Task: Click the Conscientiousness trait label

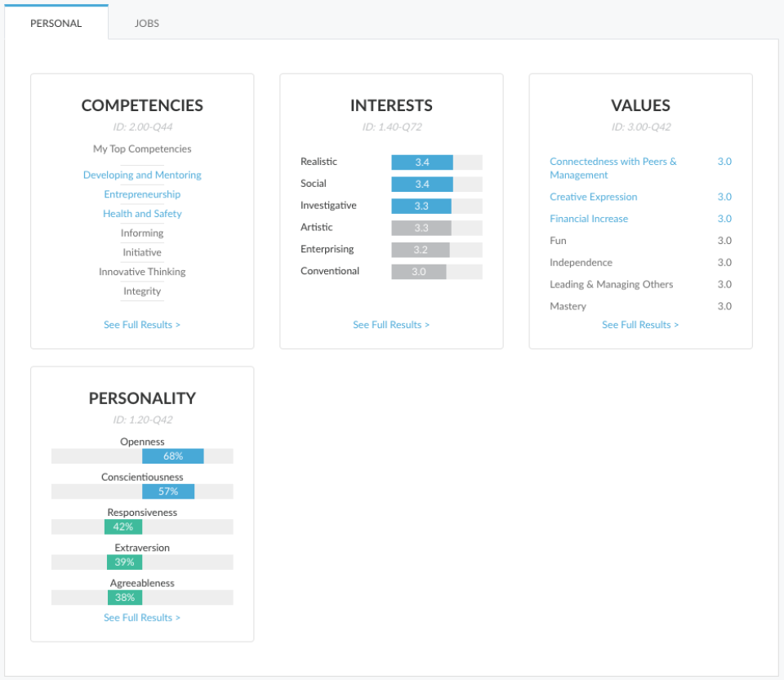Action: point(142,478)
